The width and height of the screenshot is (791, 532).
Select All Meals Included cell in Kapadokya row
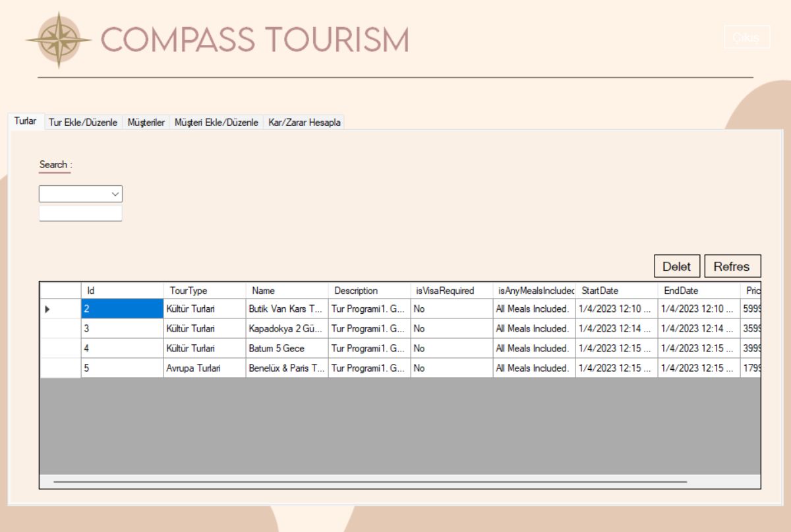click(x=534, y=328)
